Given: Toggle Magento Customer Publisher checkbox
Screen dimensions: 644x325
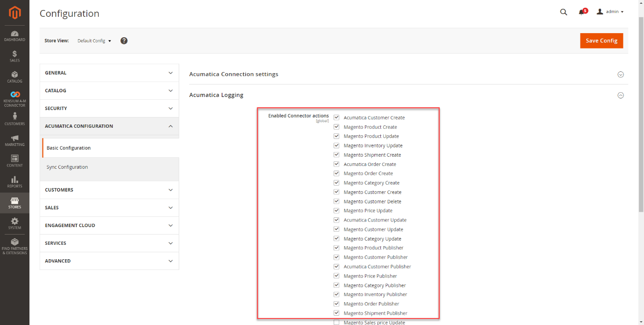Looking at the screenshot, I should pos(336,257).
